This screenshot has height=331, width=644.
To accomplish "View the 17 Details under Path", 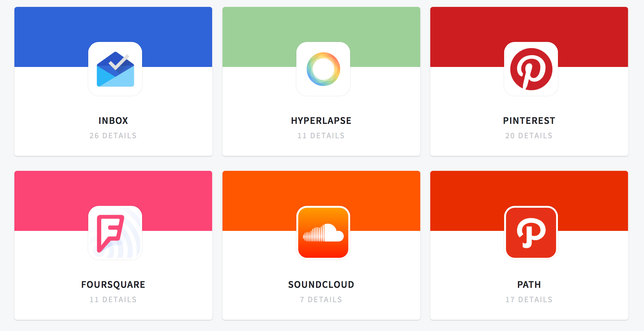I will [x=529, y=300].
